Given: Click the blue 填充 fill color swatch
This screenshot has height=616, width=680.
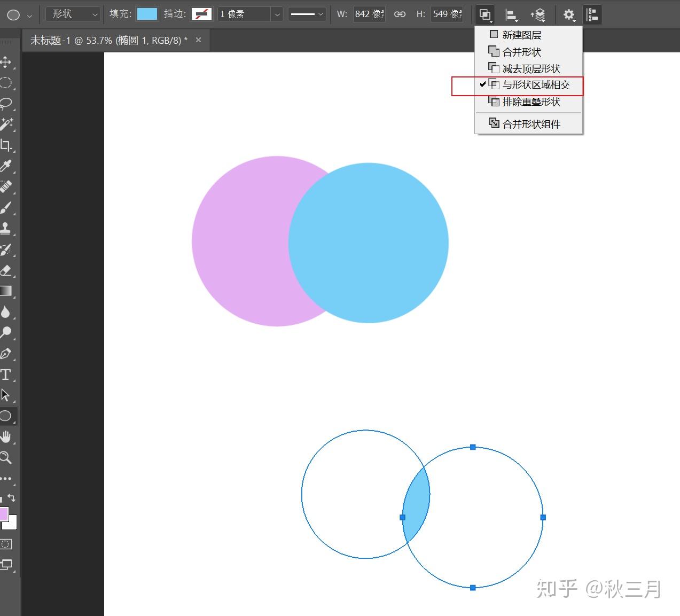Looking at the screenshot, I should (x=147, y=14).
